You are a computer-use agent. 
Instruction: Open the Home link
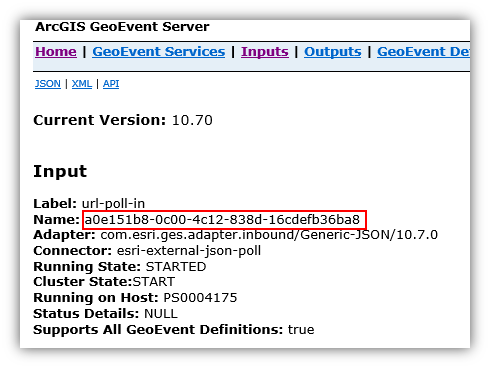click(56, 52)
